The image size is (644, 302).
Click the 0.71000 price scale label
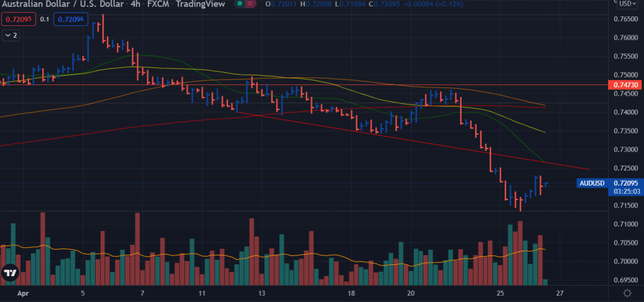coord(626,224)
